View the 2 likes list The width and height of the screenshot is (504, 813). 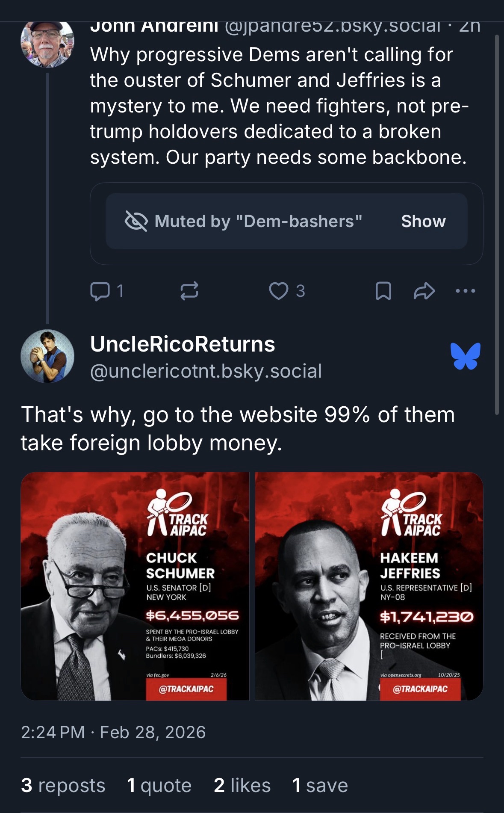coord(242,785)
